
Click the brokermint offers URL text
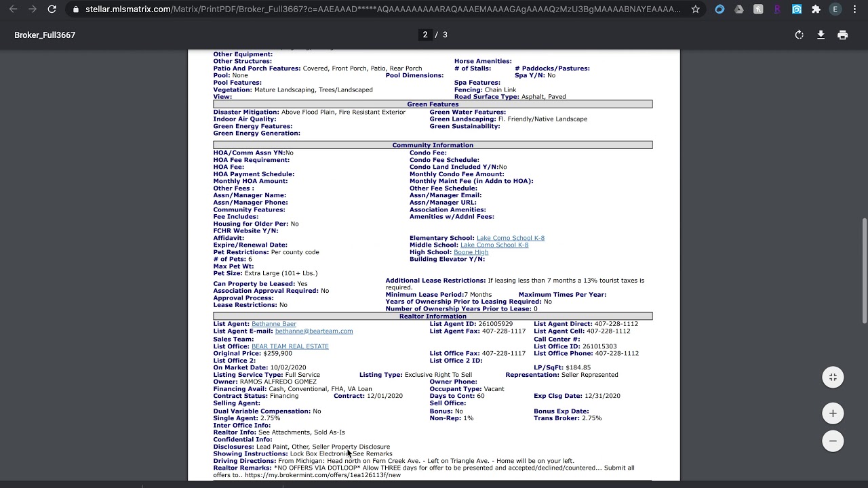pyautogui.click(x=323, y=475)
